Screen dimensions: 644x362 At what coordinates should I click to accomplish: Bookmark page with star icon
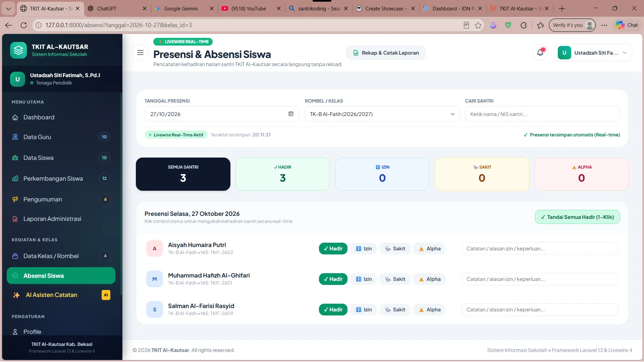pyautogui.click(x=478, y=25)
